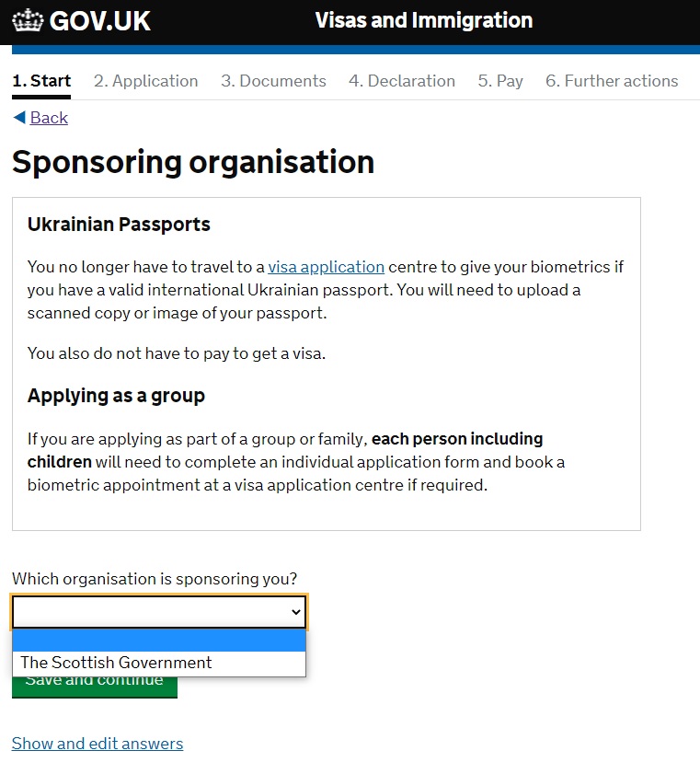This screenshot has width=700, height=774.
Task: Click the GOV.UK crown logo icon
Action: [28, 20]
